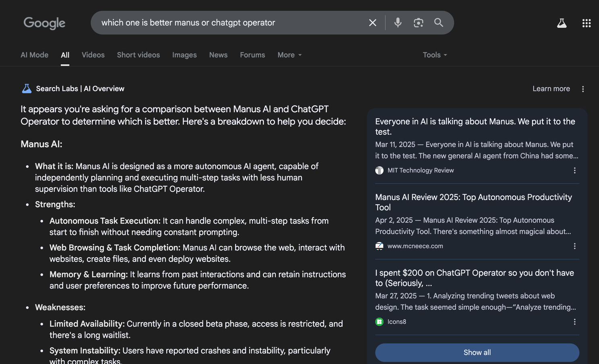Open 'Manus AI Review 2025' article

click(x=473, y=202)
